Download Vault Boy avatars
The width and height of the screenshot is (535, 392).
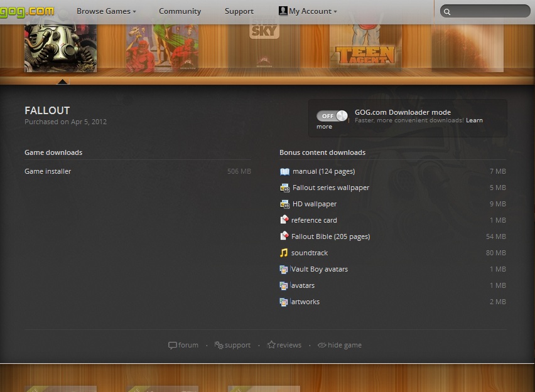(319, 269)
